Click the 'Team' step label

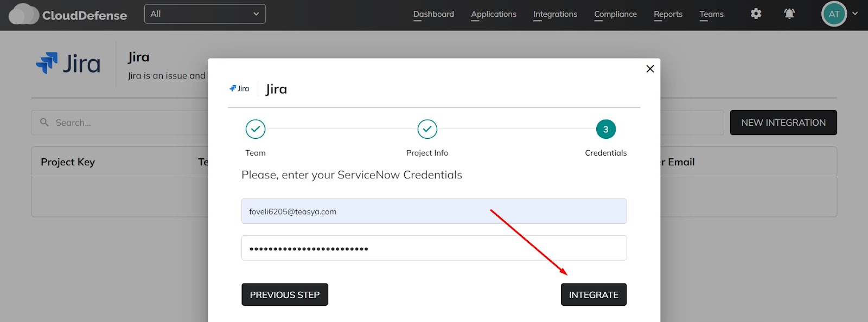(256, 153)
